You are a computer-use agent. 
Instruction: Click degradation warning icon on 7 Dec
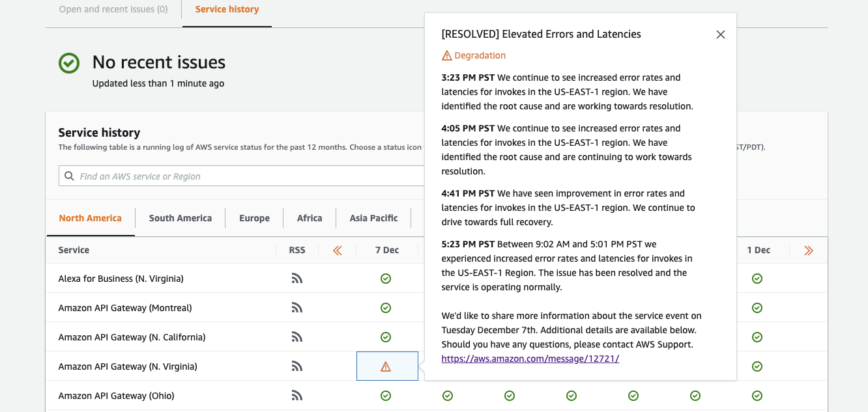[x=386, y=366]
